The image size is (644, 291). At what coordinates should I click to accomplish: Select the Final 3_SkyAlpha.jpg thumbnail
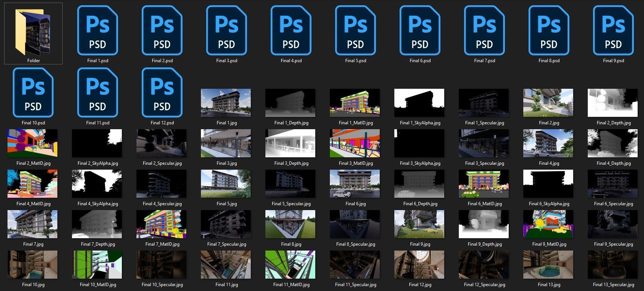(419, 143)
